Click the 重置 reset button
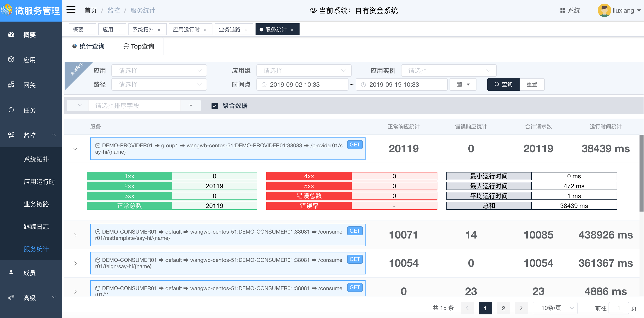Viewport: 644px width, 318px height. [x=532, y=84]
